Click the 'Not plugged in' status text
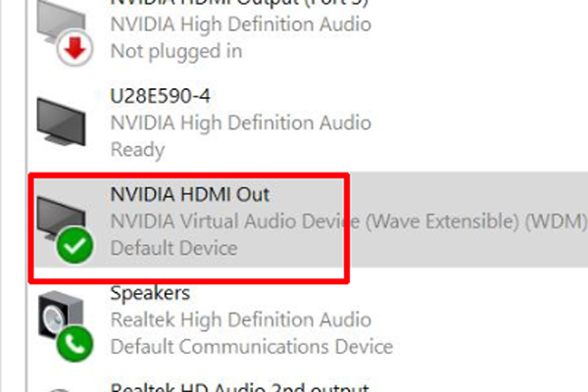Image resolution: width=588 pixels, height=392 pixels. pos(176,51)
